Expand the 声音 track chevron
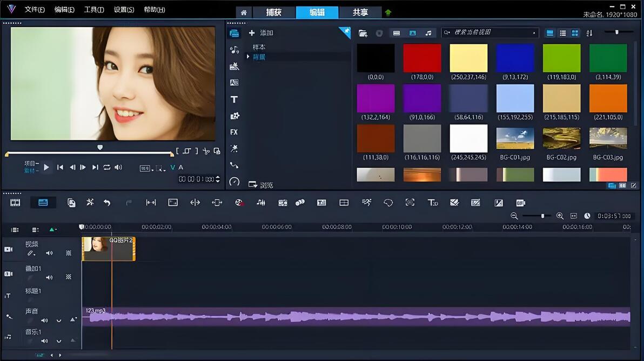This screenshot has width=644, height=361. (59, 320)
